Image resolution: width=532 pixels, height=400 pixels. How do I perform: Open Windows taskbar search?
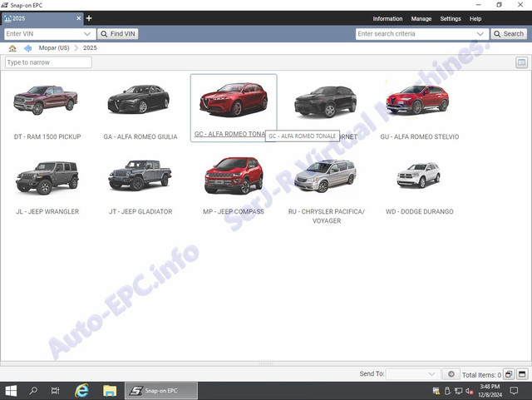tap(33, 391)
